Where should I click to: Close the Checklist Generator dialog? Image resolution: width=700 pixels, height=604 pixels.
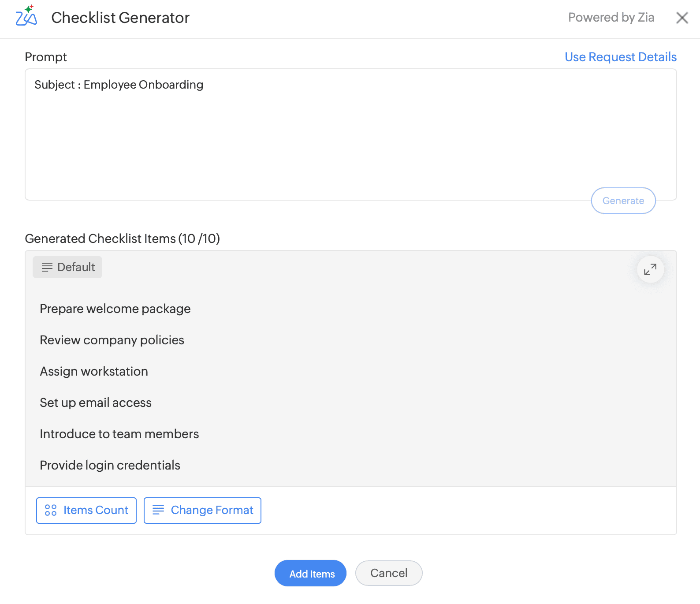pyautogui.click(x=682, y=18)
